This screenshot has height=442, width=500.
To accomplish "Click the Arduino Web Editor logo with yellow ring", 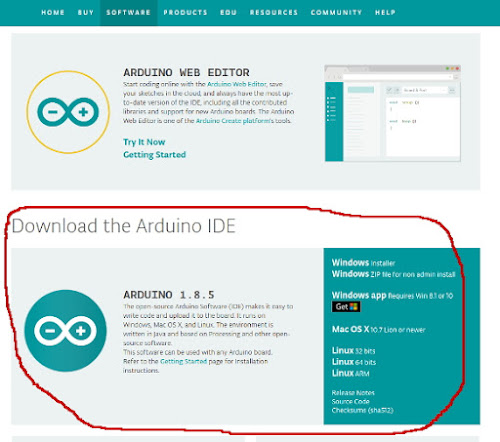I will tap(68, 112).
